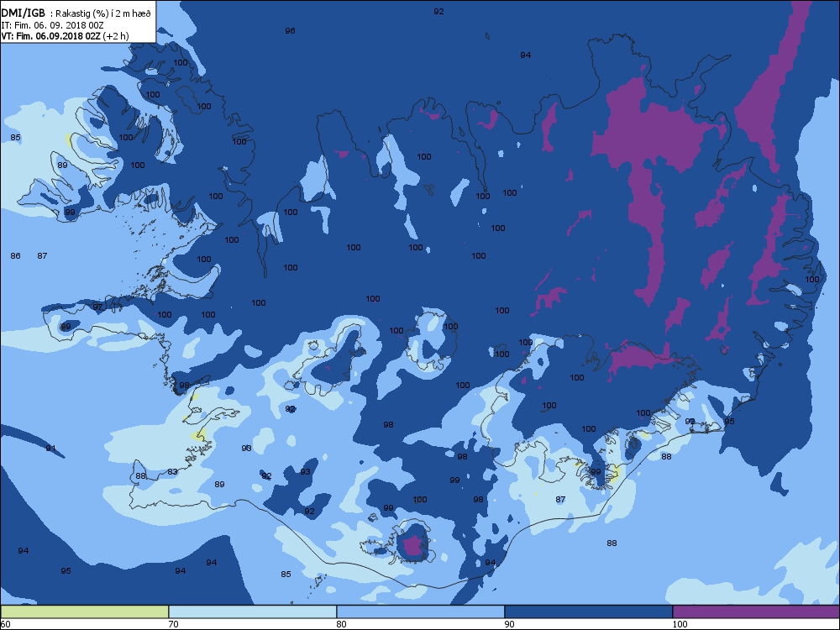
Task: Click the legend scale label '70'
Action: (174, 624)
